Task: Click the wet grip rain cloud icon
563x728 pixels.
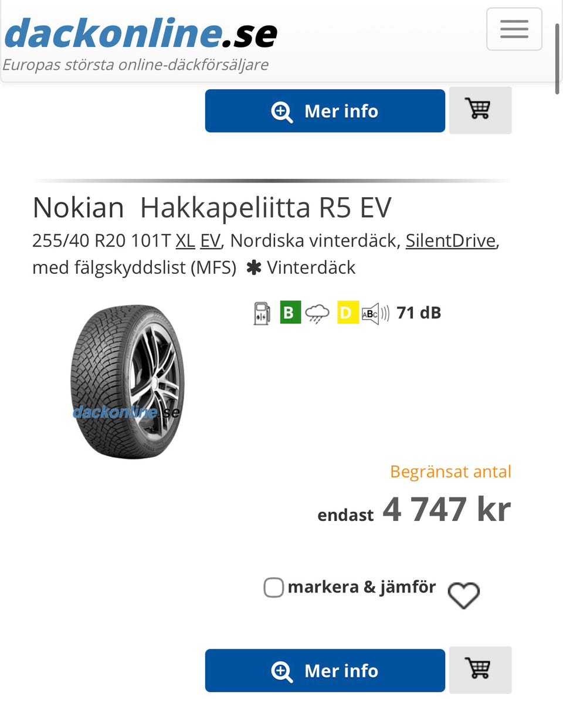Action: click(317, 313)
